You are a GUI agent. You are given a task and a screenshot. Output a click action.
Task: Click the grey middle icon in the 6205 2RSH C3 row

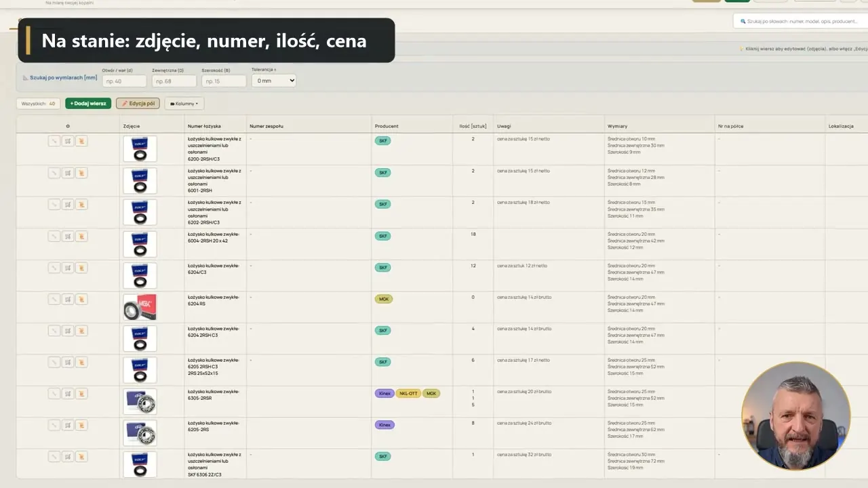coord(68,362)
